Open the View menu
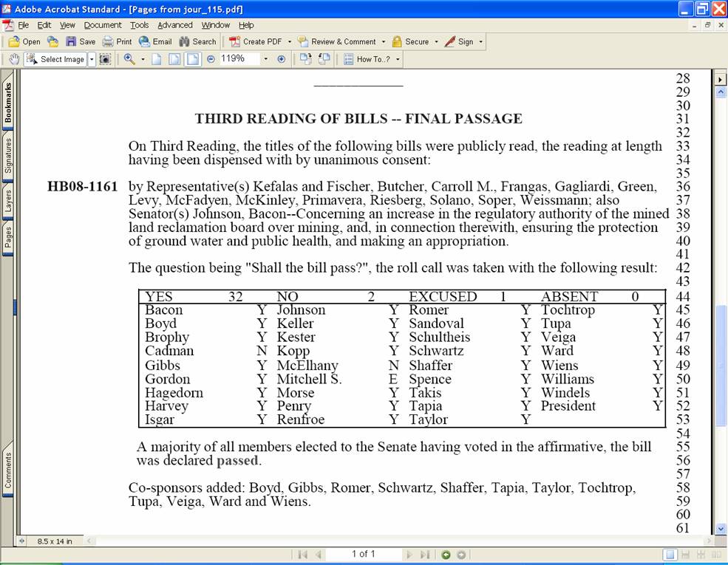This screenshot has width=728, height=565. pyautogui.click(x=67, y=25)
